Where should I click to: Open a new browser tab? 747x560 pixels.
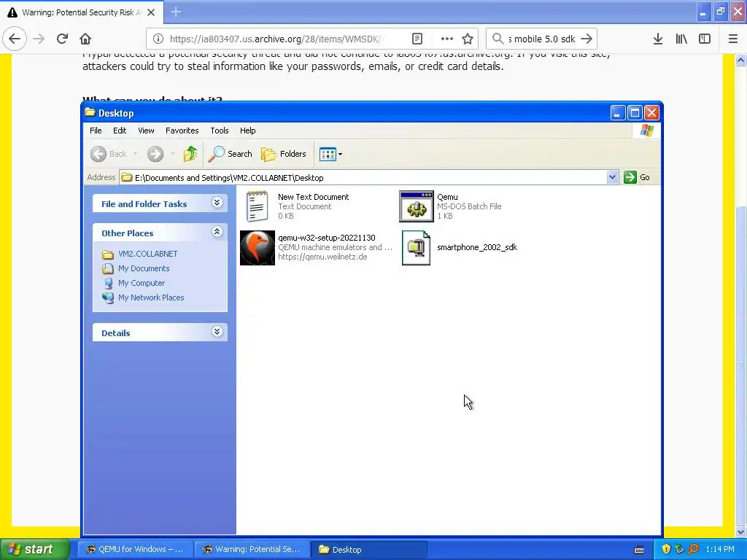pyautogui.click(x=176, y=12)
